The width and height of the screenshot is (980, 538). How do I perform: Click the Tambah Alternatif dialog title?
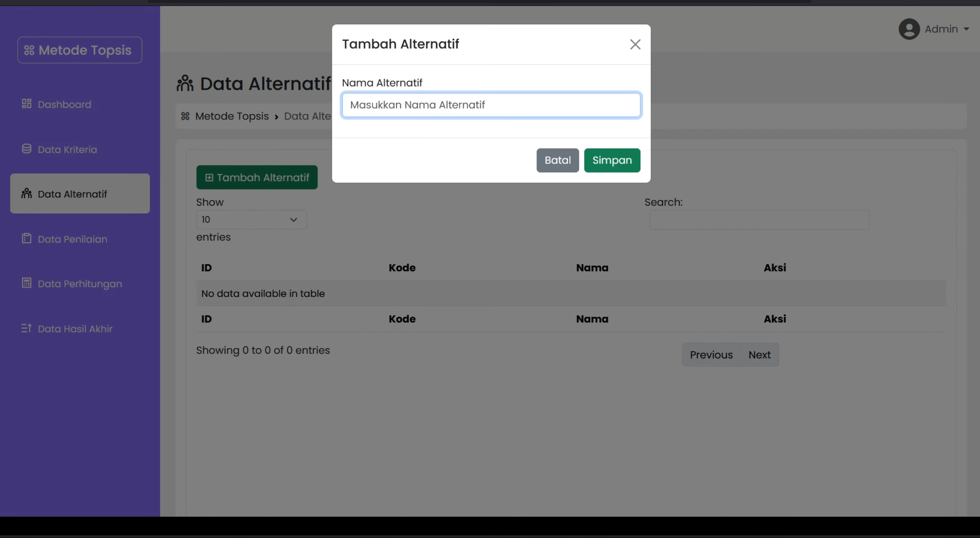[400, 44]
